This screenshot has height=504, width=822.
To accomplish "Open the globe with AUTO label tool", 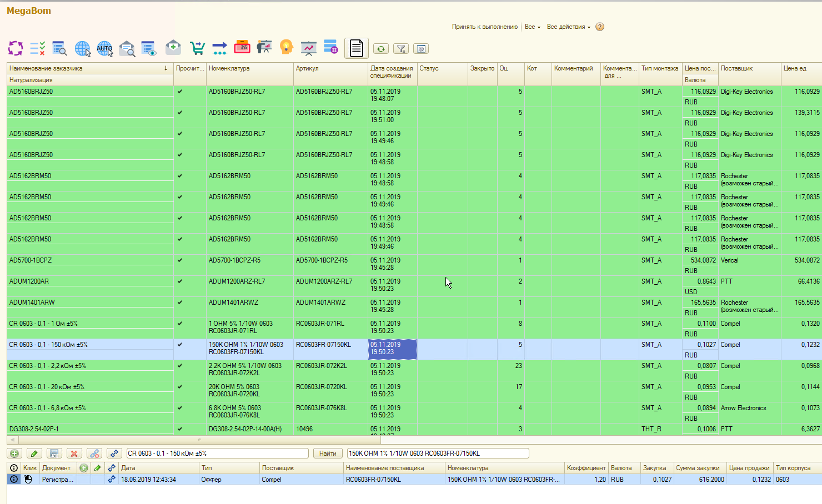I will [104, 48].
